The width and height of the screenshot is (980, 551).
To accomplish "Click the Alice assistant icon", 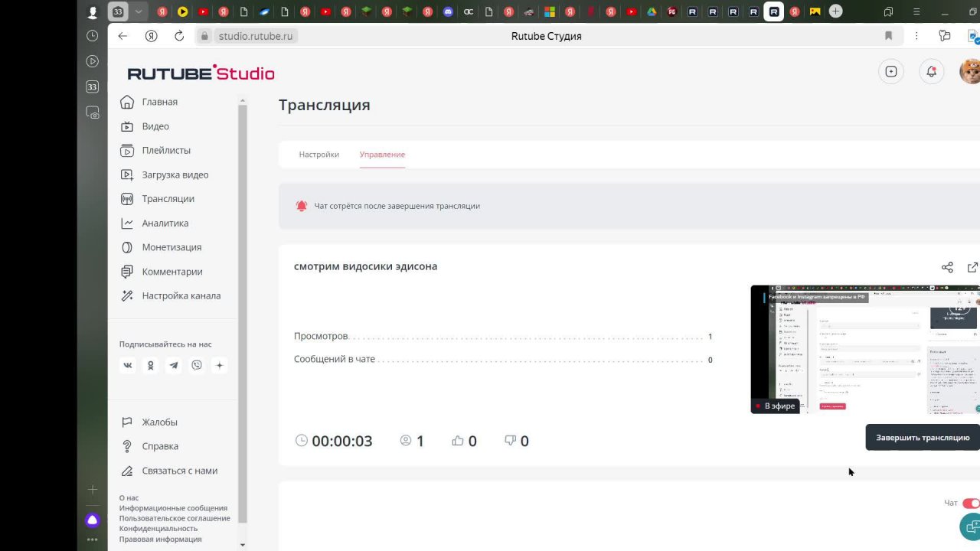I will pyautogui.click(x=93, y=520).
